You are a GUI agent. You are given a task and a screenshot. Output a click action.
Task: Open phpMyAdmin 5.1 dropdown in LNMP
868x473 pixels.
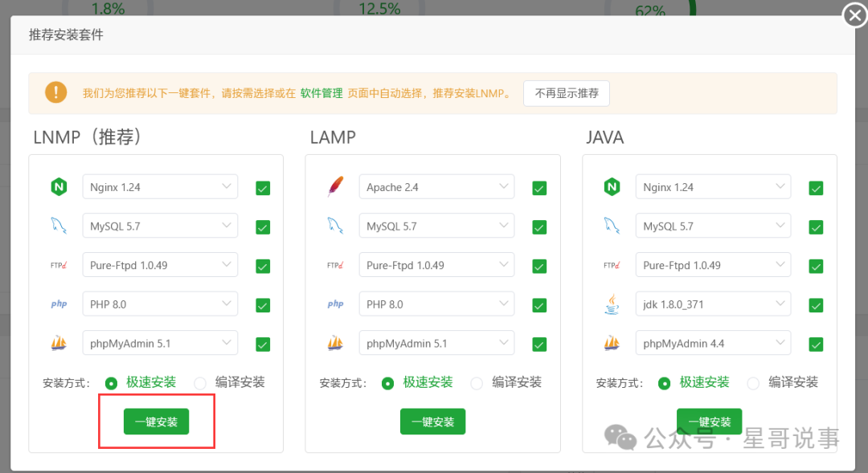[x=160, y=343]
